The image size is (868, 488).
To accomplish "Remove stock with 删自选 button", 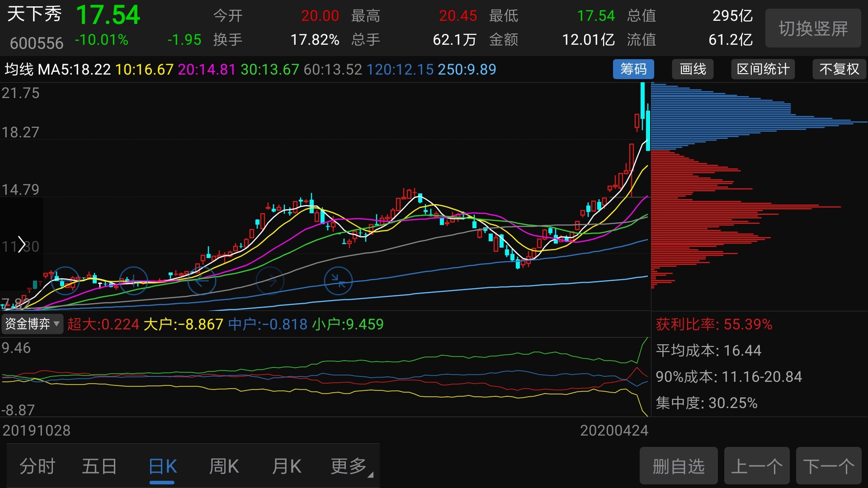I will pos(679,466).
